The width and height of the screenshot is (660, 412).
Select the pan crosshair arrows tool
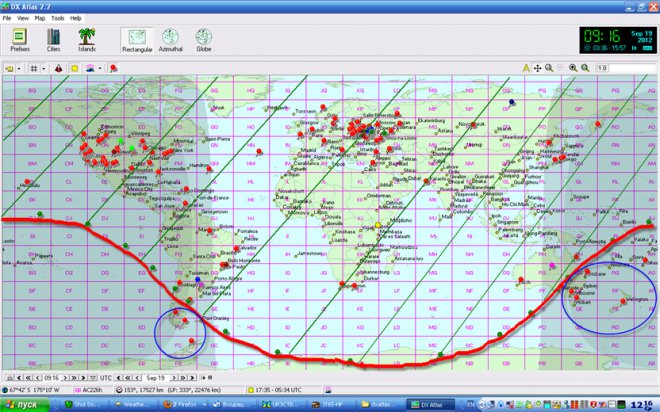click(x=537, y=68)
